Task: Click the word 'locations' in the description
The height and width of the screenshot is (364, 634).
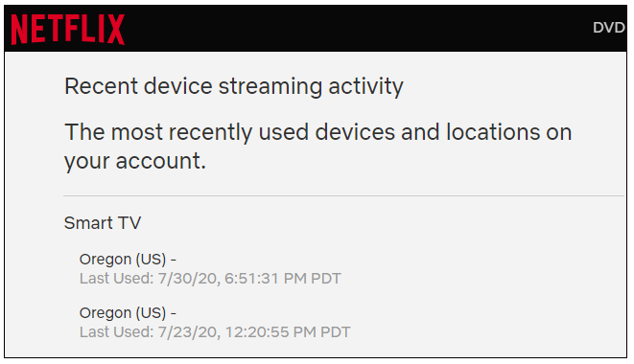Action: [x=493, y=132]
